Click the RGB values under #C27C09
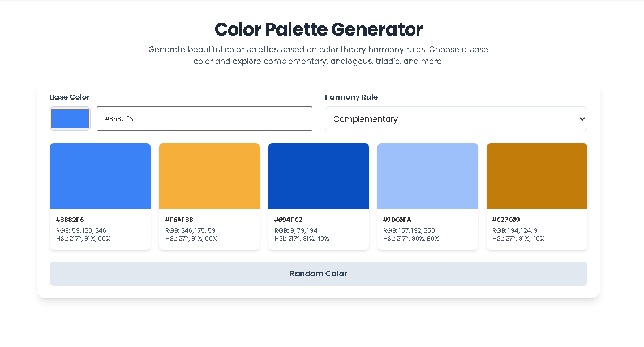Screen dimensions: 644x347 pos(512,230)
